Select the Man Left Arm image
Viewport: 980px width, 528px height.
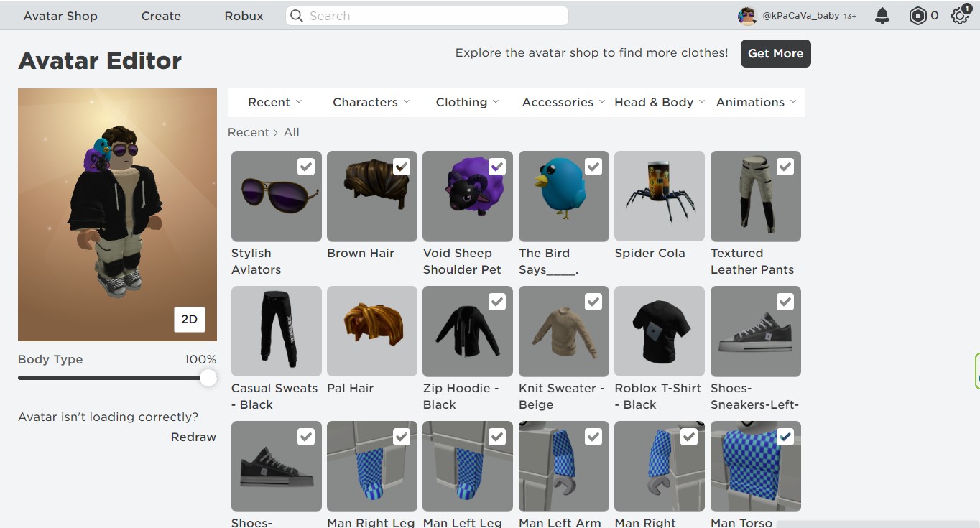coord(564,466)
